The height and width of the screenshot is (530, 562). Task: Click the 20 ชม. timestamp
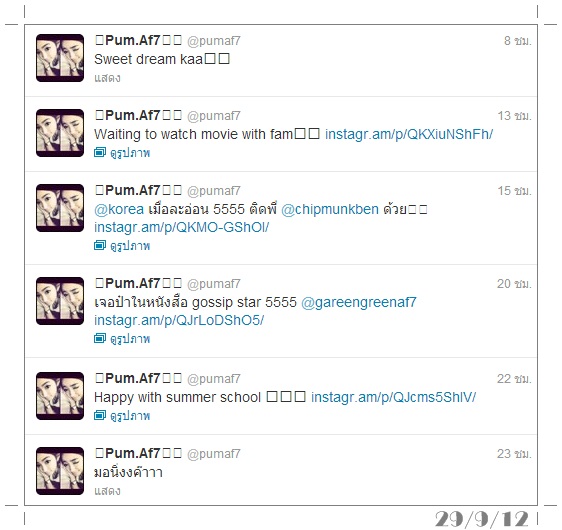pyautogui.click(x=514, y=284)
